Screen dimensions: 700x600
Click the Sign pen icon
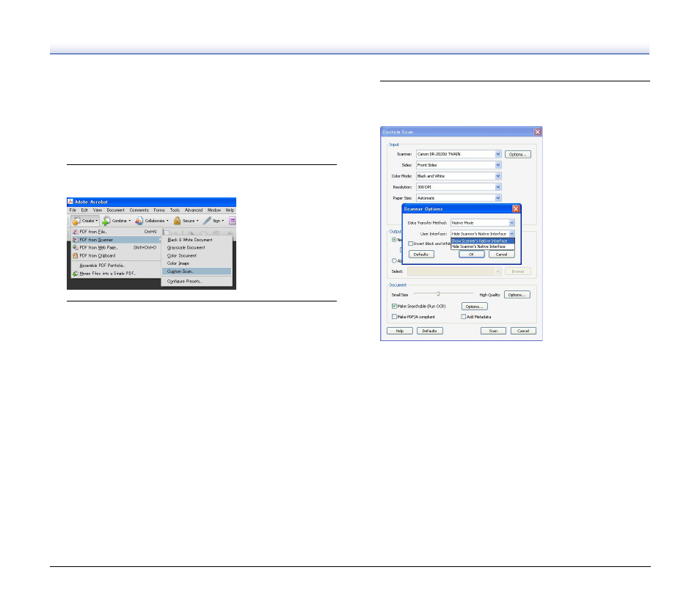[x=207, y=221]
